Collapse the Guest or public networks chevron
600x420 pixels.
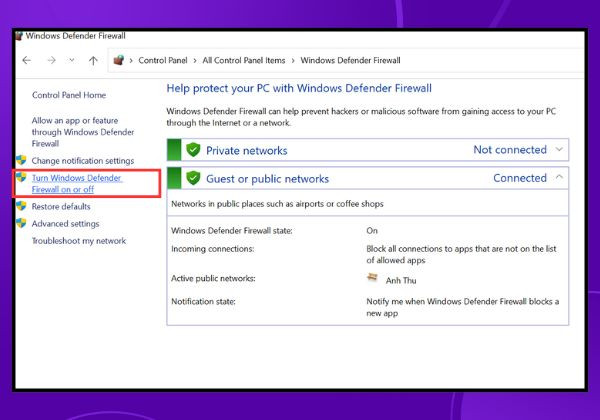click(559, 177)
